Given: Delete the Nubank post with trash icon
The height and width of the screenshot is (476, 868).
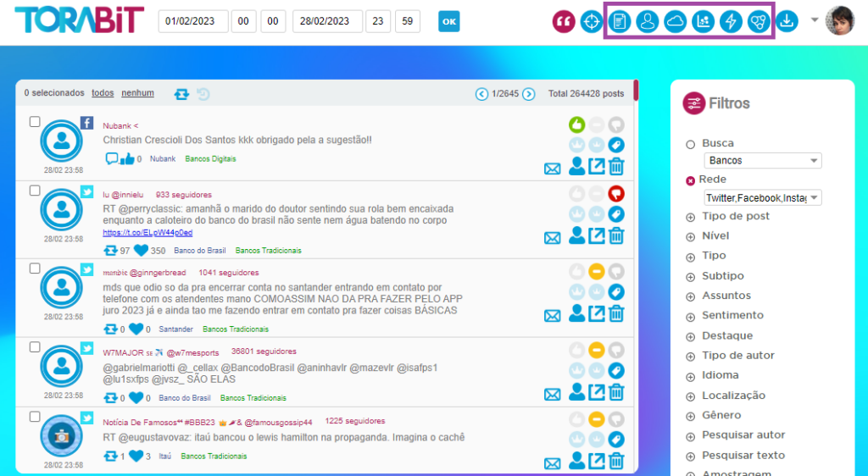Looking at the screenshot, I should 616,166.
